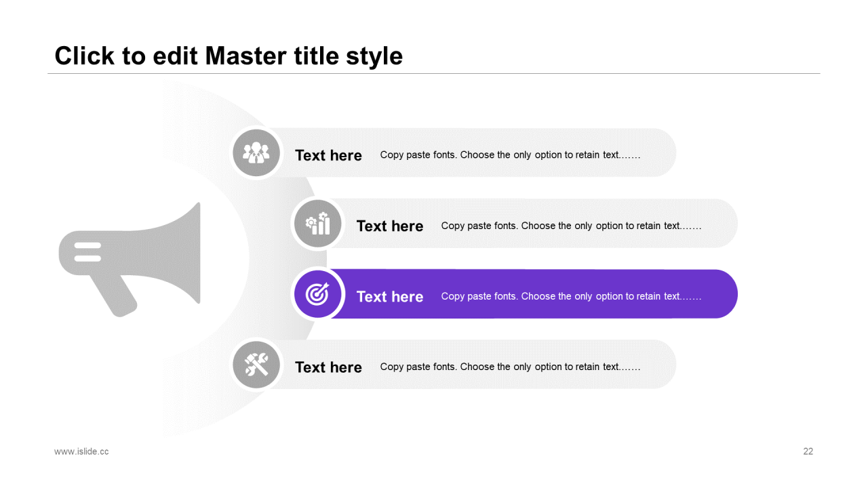Screen dimensions: 868x488
Task: Select 'Text here' heading beside people icon
Action: click(328, 155)
